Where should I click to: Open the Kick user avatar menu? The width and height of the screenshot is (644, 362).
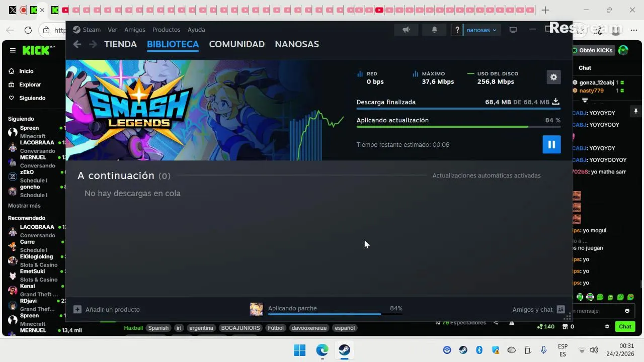coord(623,50)
